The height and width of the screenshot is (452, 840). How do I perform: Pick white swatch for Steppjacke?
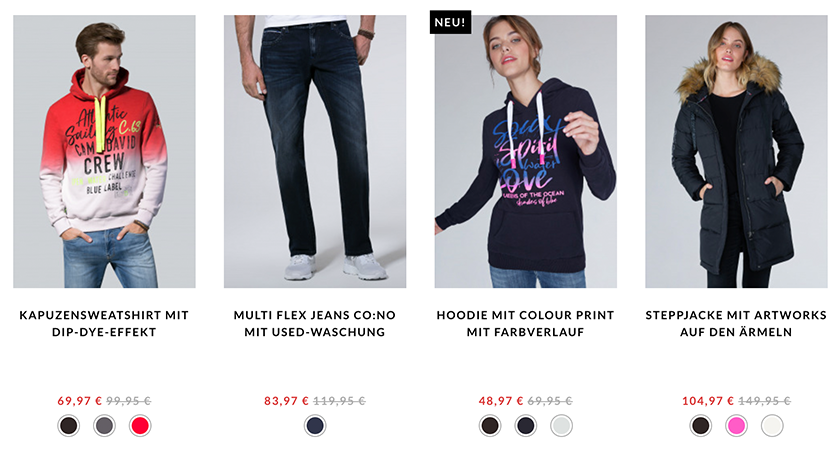click(x=772, y=426)
